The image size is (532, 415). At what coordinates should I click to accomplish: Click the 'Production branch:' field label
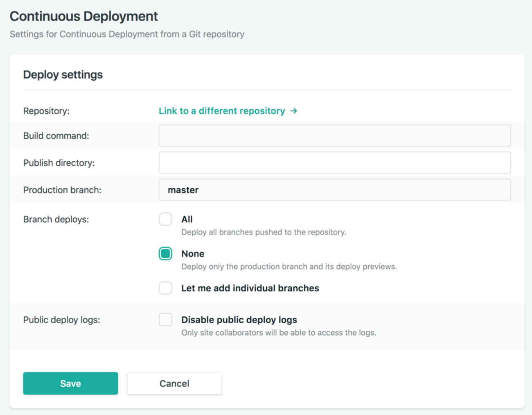coord(62,190)
